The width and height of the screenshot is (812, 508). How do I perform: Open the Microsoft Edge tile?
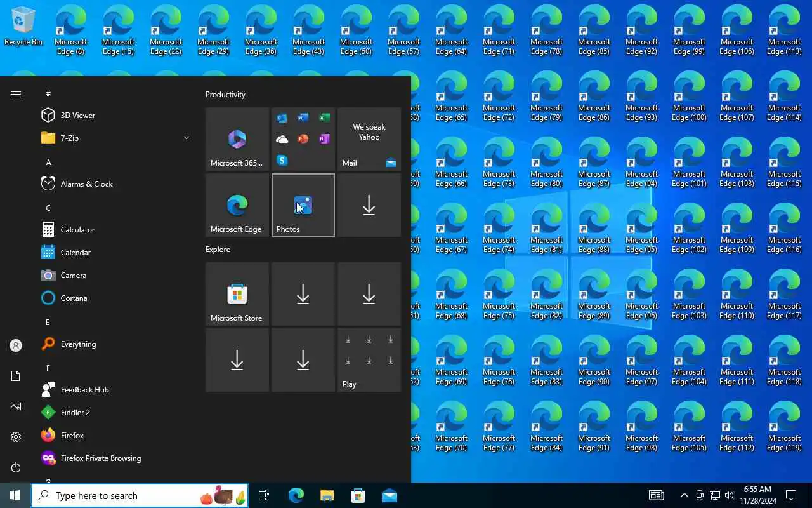point(237,205)
